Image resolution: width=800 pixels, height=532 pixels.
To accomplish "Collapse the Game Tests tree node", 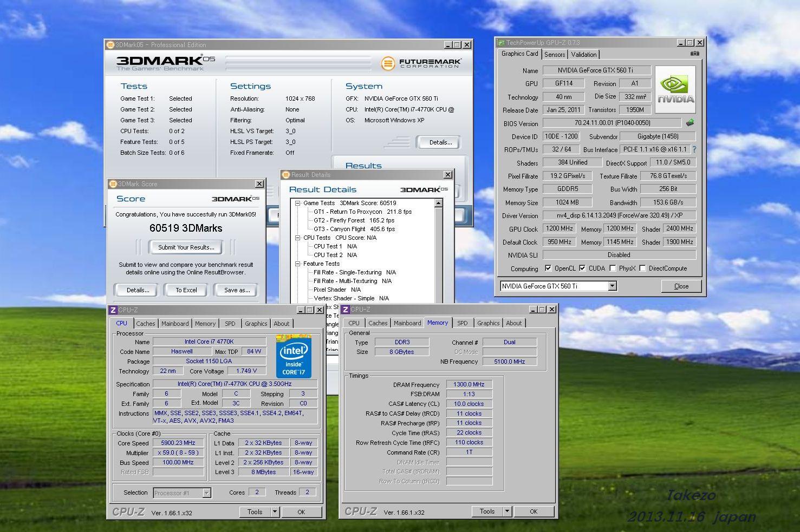I will pos(297,203).
